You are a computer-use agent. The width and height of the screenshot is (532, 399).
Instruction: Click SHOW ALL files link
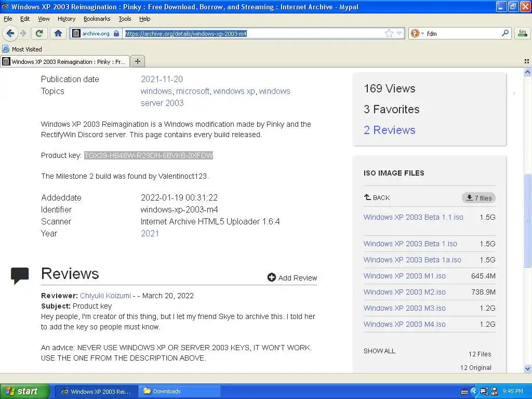tap(379, 351)
